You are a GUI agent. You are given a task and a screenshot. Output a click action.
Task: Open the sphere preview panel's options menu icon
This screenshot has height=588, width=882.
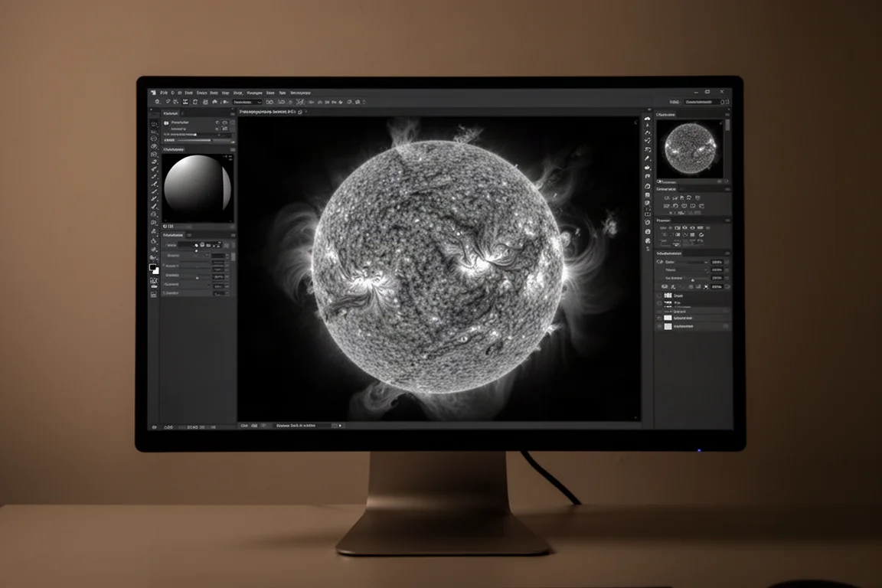click(x=232, y=149)
